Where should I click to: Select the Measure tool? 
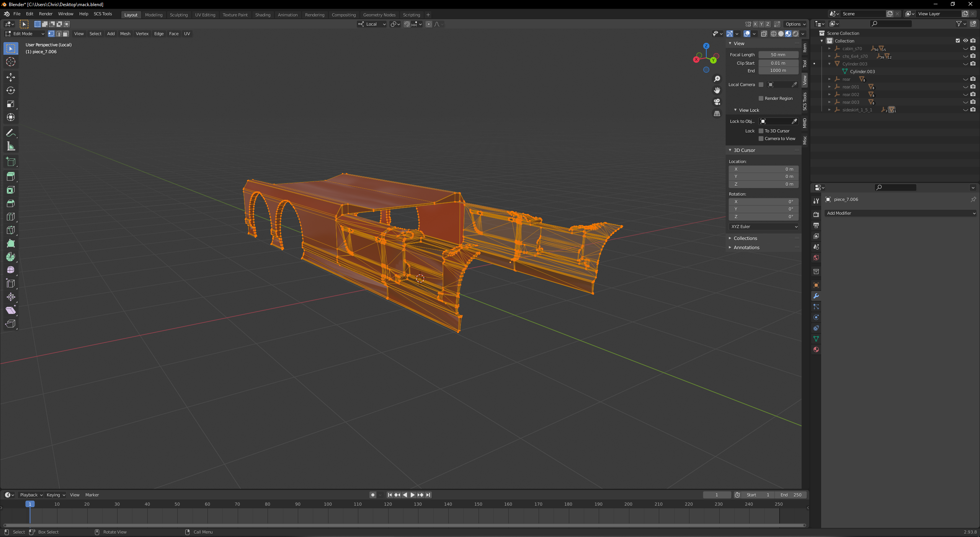[x=11, y=146]
